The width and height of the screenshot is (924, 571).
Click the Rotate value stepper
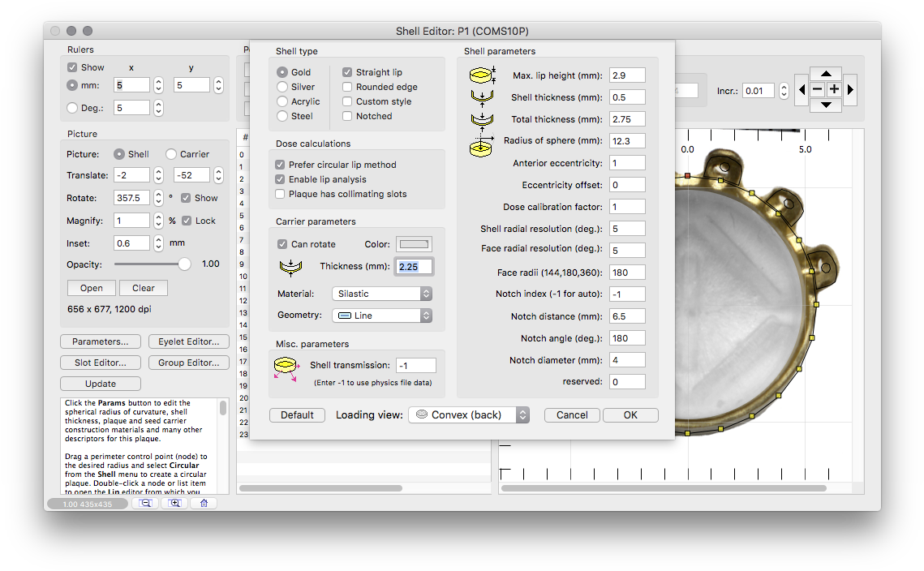[x=158, y=198]
